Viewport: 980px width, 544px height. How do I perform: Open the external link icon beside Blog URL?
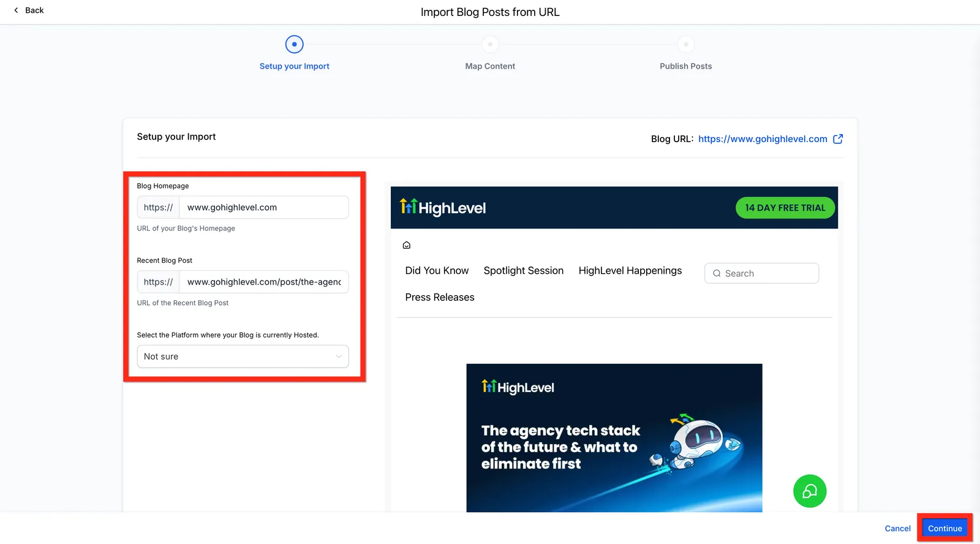(838, 139)
